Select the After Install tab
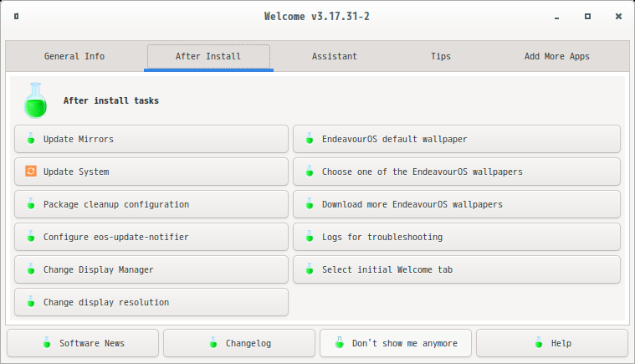635x364 pixels. (208, 56)
